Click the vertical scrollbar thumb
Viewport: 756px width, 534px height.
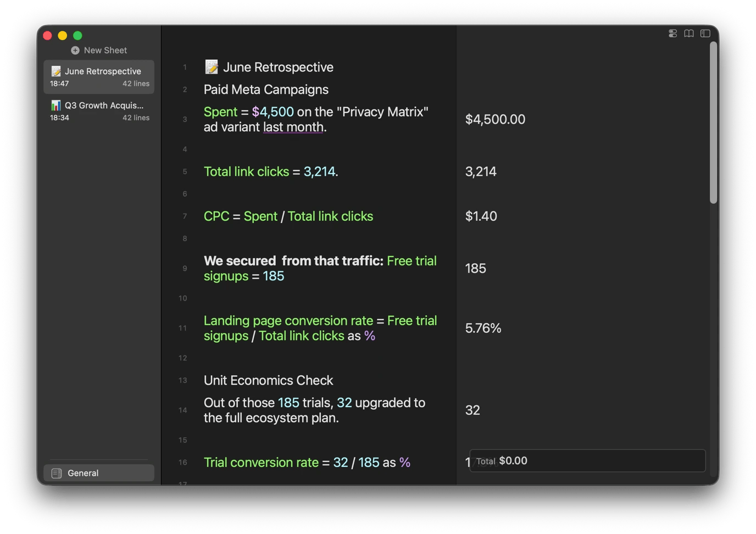(x=713, y=123)
